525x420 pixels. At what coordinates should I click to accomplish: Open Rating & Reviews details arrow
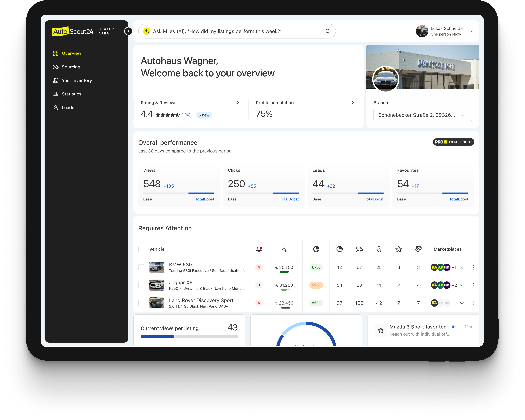[x=237, y=103]
